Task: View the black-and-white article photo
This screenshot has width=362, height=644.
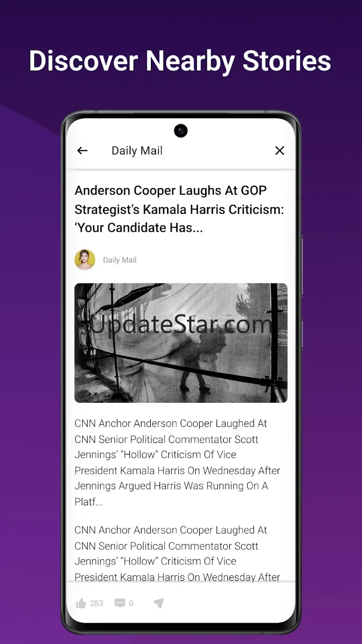Action: pyautogui.click(x=181, y=343)
